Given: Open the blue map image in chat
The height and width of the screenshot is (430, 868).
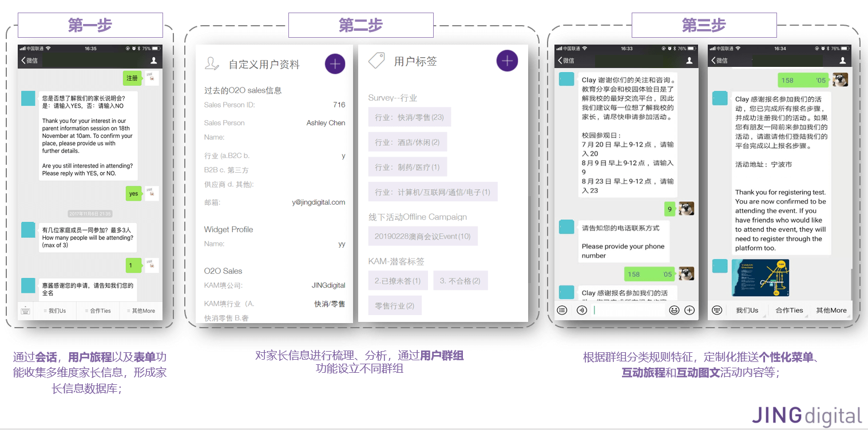Looking at the screenshot, I should [760, 277].
